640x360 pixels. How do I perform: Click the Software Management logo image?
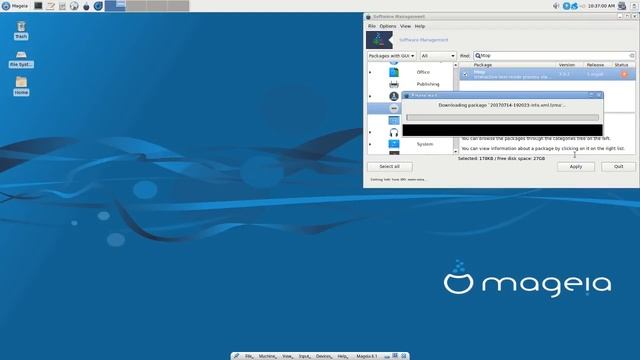pyautogui.click(x=379, y=40)
